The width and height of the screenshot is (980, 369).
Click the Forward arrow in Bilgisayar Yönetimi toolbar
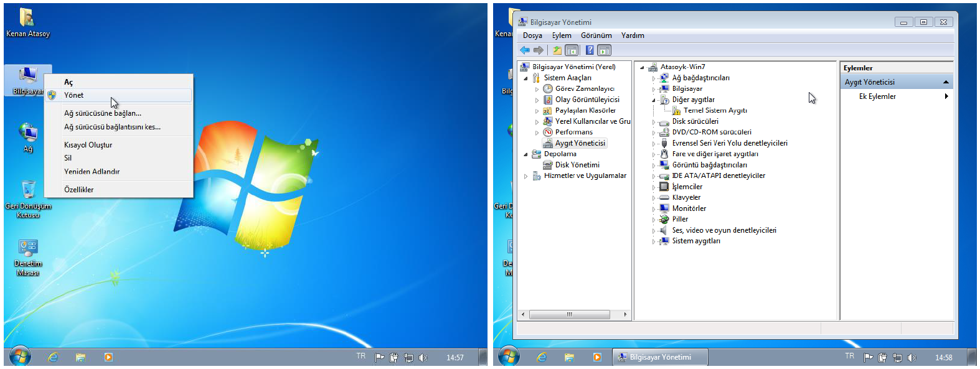click(x=539, y=50)
